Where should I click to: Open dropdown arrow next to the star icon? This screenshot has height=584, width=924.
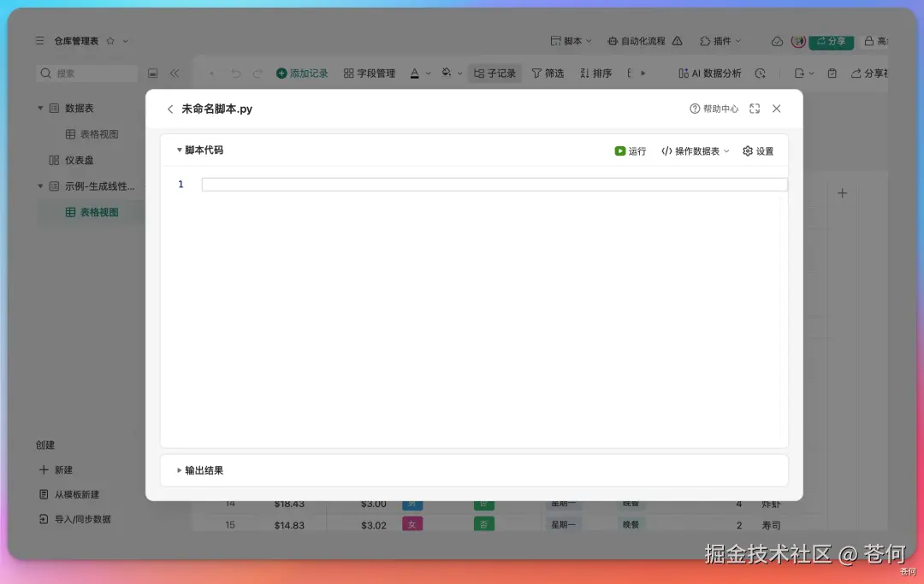[125, 41]
